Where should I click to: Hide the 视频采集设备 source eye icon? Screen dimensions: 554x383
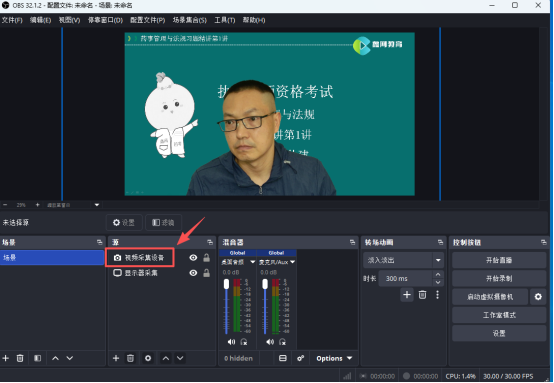click(193, 258)
